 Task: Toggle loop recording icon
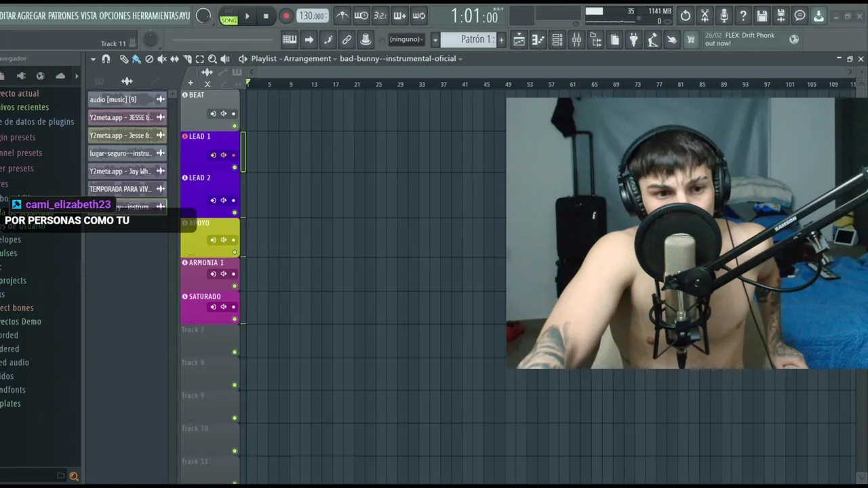(x=419, y=16)
